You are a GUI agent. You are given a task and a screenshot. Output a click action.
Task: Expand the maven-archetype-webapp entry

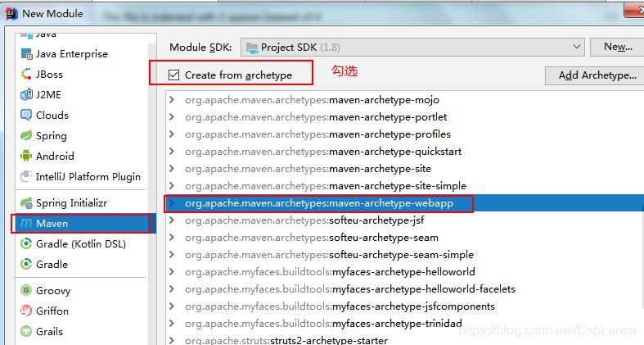click(172, 203)
